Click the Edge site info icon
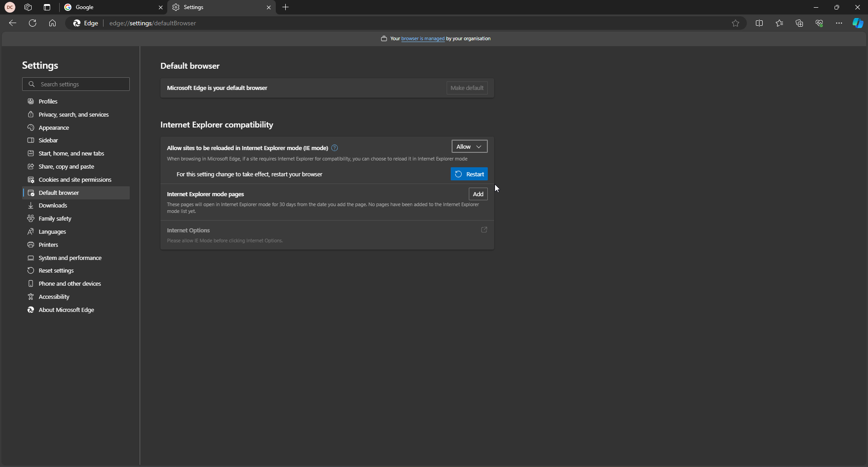The width and height of the screenshot is (868, 467). tap(86, 23)
